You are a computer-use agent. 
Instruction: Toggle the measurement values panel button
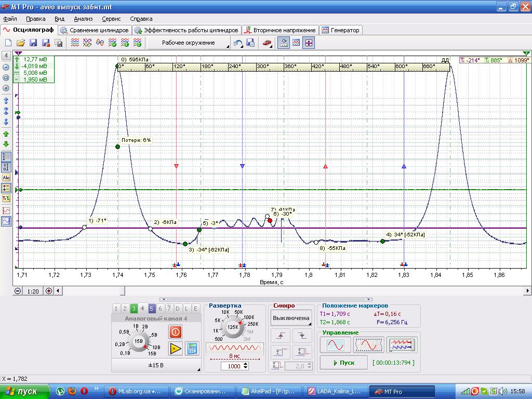point(6,188)
